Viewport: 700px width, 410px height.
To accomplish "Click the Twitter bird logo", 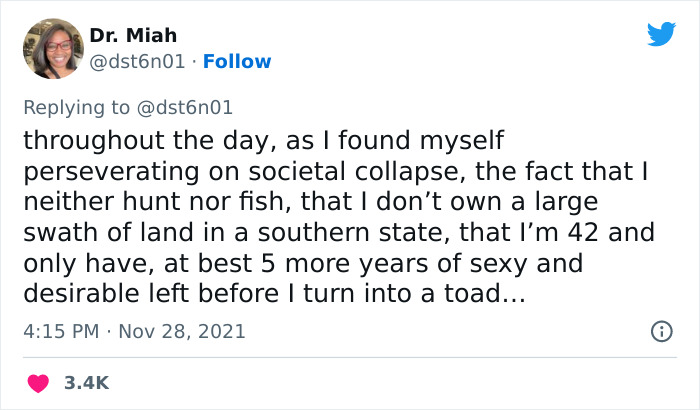I will pos(661,34).
